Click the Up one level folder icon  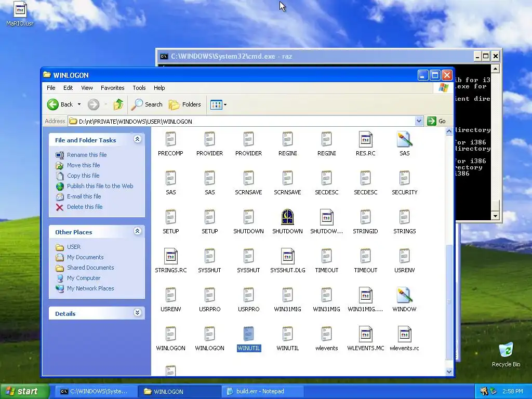[x=118, y=104]
